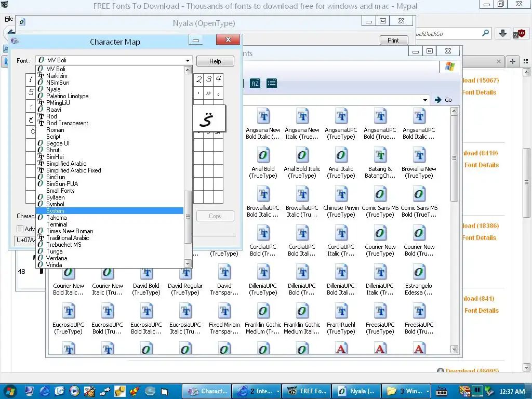Pick the highlighted System font entry
This screenshot has height=399, width=532.
(110, 211)
